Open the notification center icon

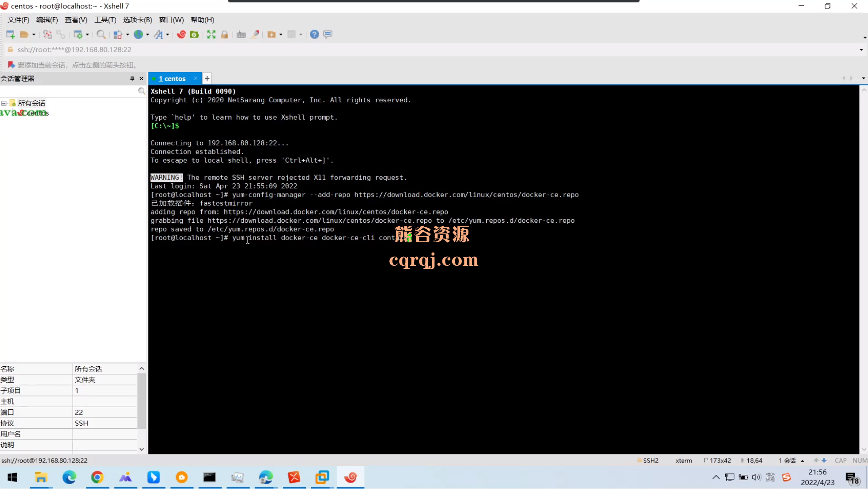click(x=852, y=477)
